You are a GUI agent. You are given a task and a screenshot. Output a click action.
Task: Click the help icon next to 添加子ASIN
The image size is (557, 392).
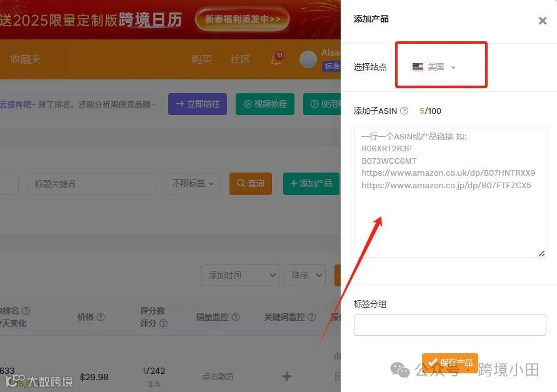coord(404,111)
